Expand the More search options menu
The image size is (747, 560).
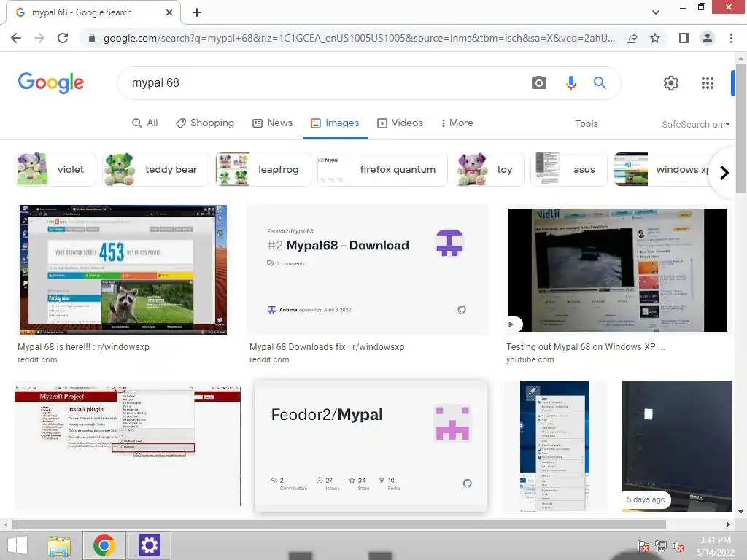click(457, 122)
